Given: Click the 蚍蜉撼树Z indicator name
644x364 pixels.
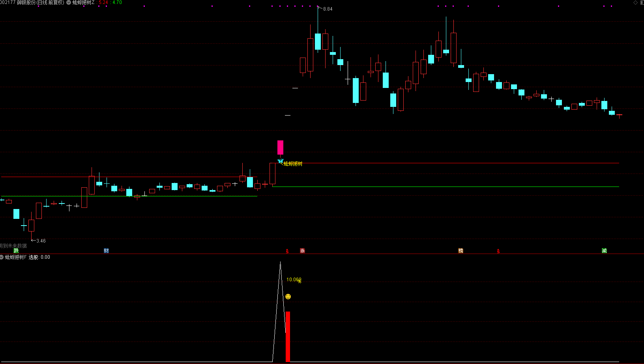Looking at the screenshot, I should click(83, 2).
